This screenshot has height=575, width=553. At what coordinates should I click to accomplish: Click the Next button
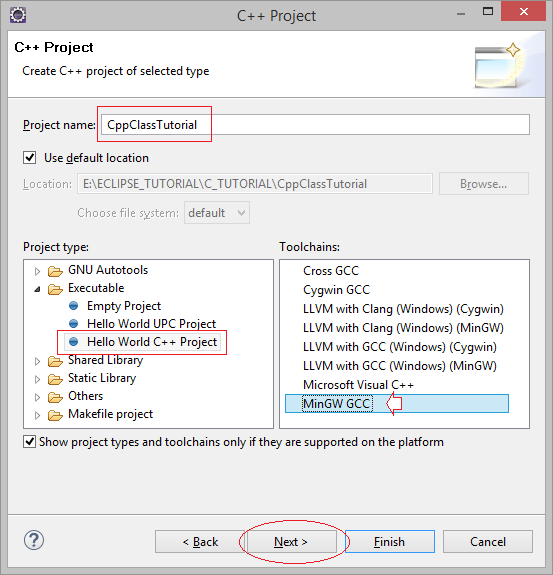[x=292, y=541]
